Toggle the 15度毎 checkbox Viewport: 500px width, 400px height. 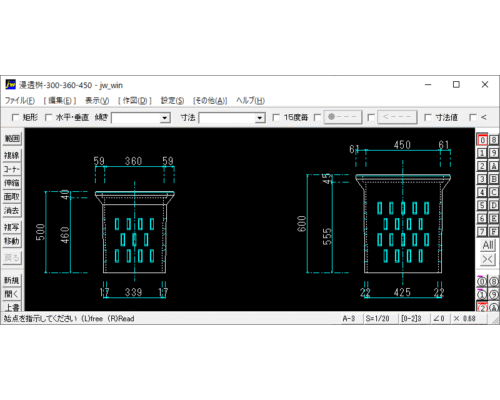tap(276, 117)
